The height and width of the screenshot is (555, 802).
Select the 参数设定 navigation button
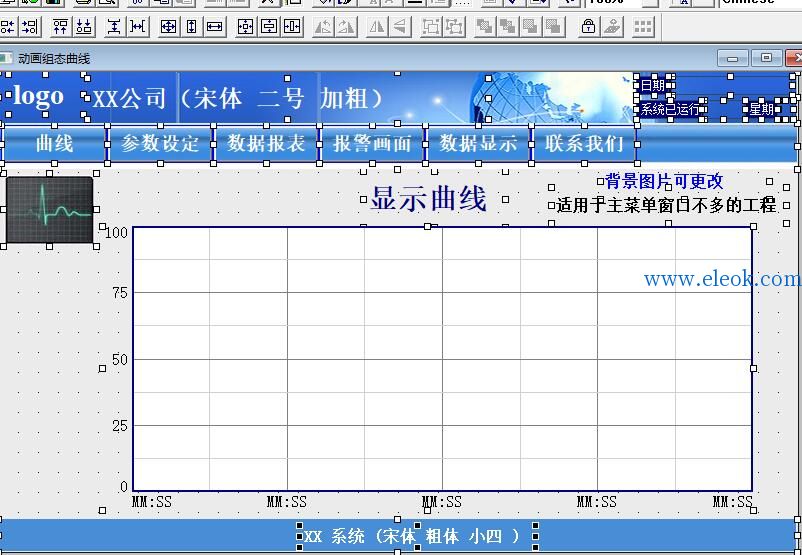160,144
